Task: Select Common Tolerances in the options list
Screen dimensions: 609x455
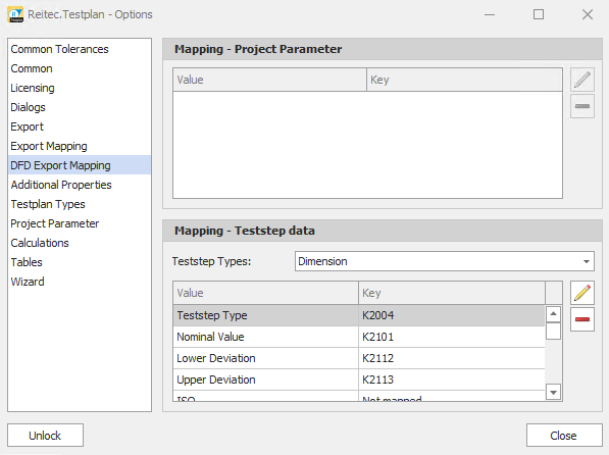Action: (x=59, y=49)
